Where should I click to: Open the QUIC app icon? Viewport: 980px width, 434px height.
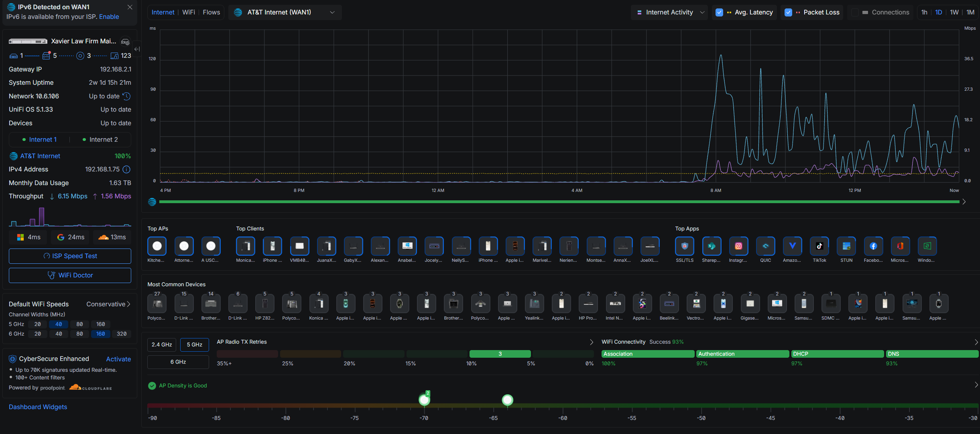pos(765,246)
